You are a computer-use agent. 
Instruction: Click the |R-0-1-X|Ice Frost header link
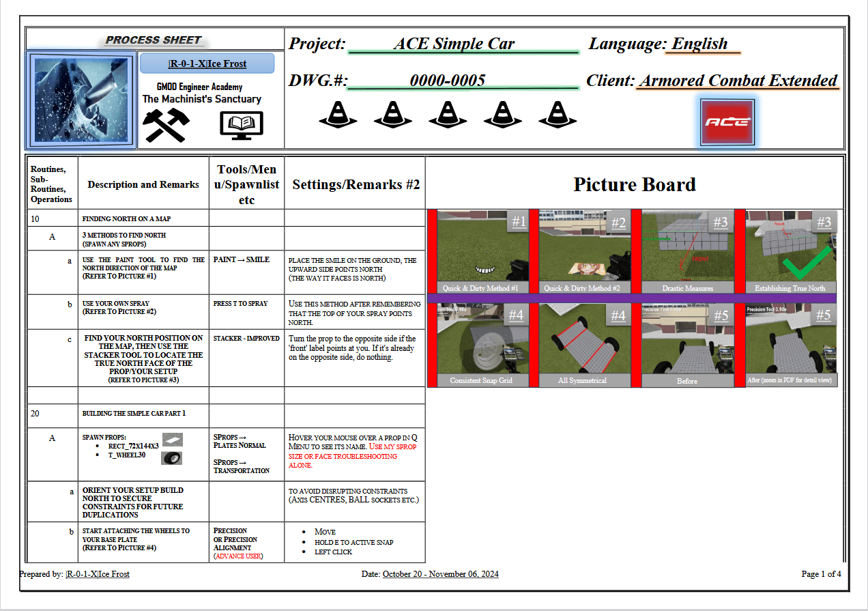coord(206,63)
